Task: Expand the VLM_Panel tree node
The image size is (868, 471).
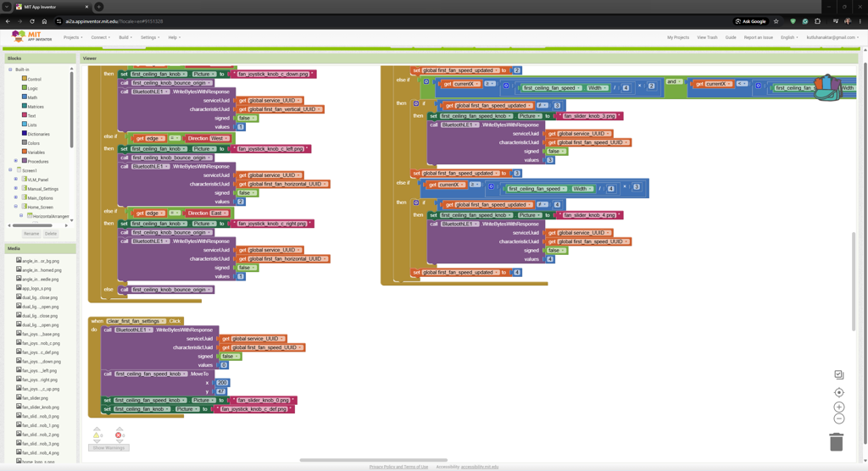Action: point(16,180)
